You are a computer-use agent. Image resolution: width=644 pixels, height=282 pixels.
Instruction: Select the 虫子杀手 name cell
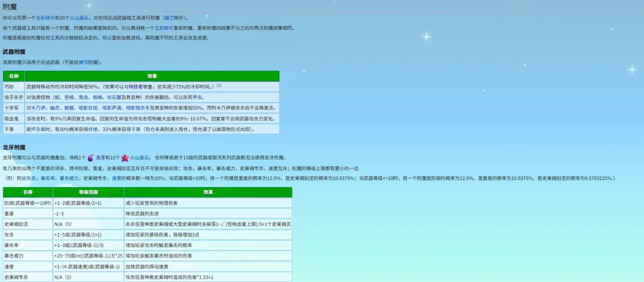click(14, 97)
